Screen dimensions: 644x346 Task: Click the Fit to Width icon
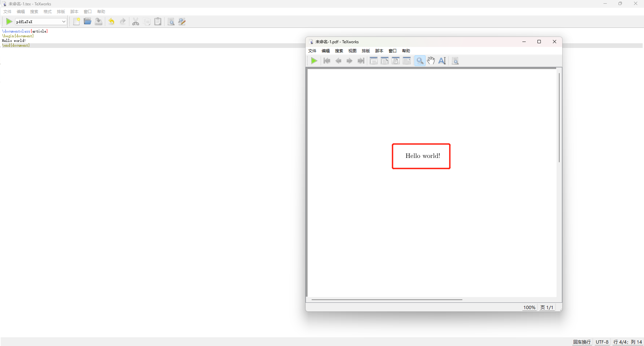pyautogui.click(x=385, y=61)
